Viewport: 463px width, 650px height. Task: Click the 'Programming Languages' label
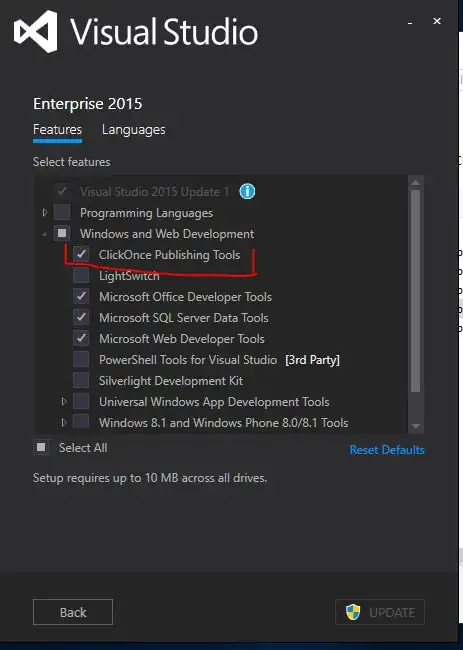point(146,213)
